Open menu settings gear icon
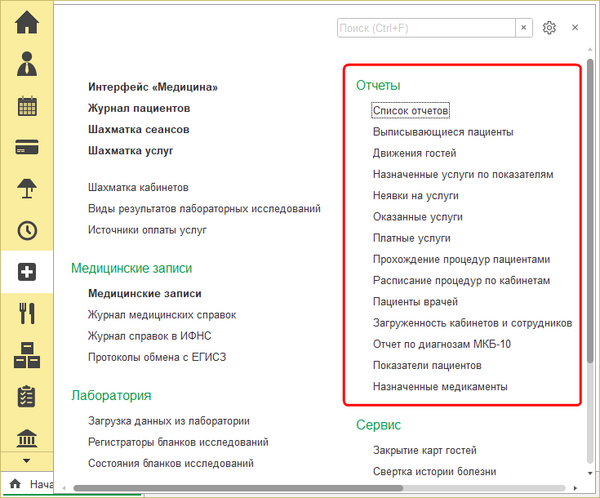The image size is (600, 498). click(x=549, y=28)
